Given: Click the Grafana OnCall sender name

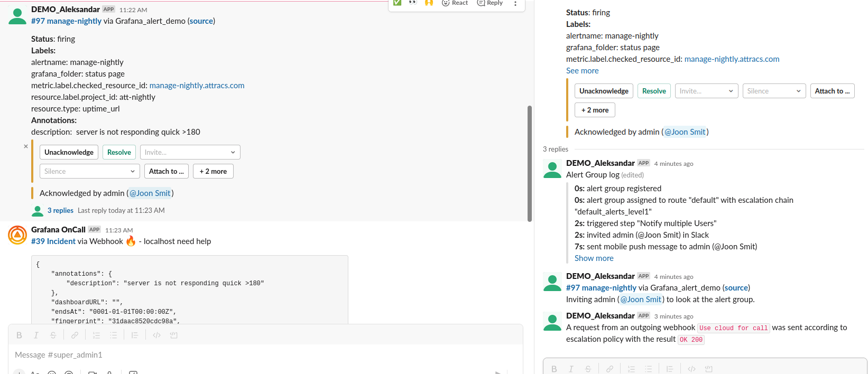Looking at the screenshot, I should point(58,229).
